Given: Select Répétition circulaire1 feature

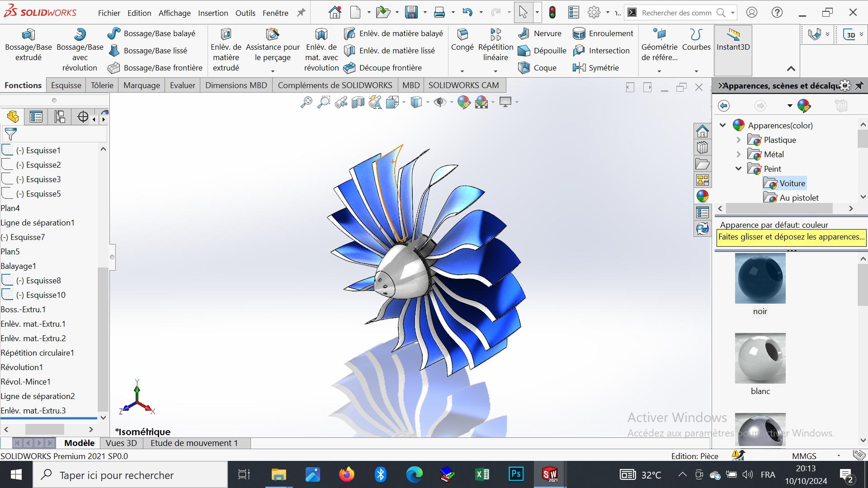Looking at the screenshot, I should [x=38, y=353].
